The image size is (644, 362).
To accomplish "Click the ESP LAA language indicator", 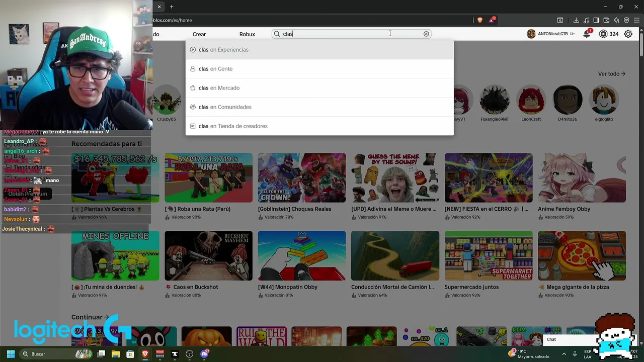I will [x=588, y=354].
